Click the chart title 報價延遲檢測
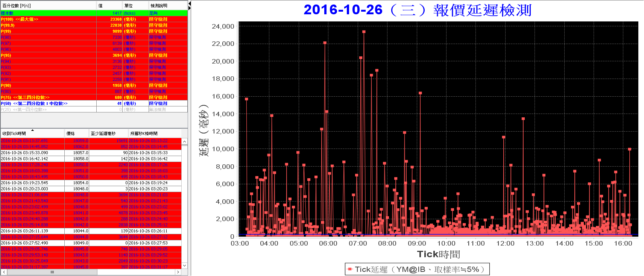Screen dimensions: 644x276 418,10
